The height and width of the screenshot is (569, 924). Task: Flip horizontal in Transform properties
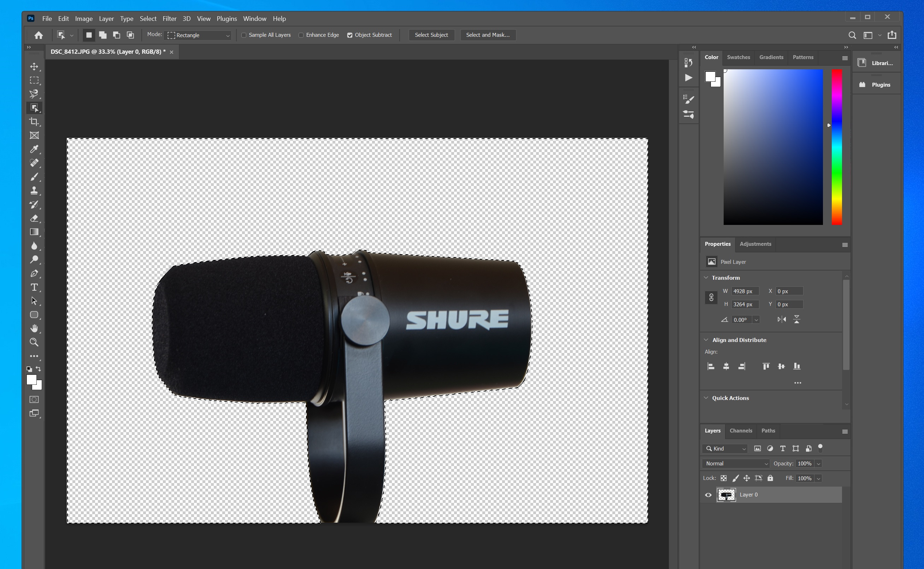pos(782,319)
